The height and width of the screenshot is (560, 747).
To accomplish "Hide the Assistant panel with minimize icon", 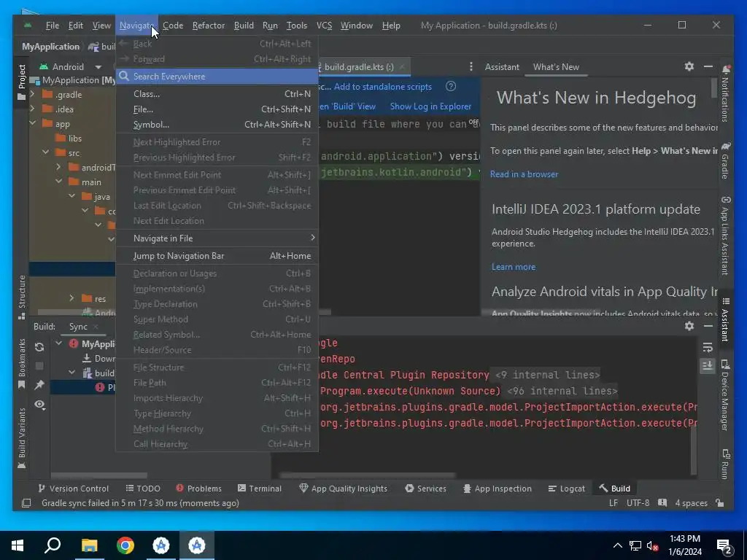I will coord(708,66).
